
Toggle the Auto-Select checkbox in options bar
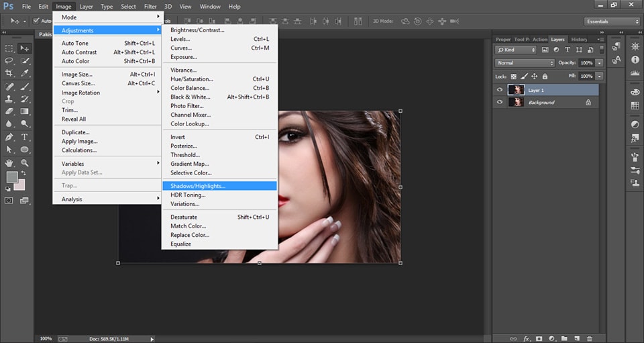[x=35, y=21]
